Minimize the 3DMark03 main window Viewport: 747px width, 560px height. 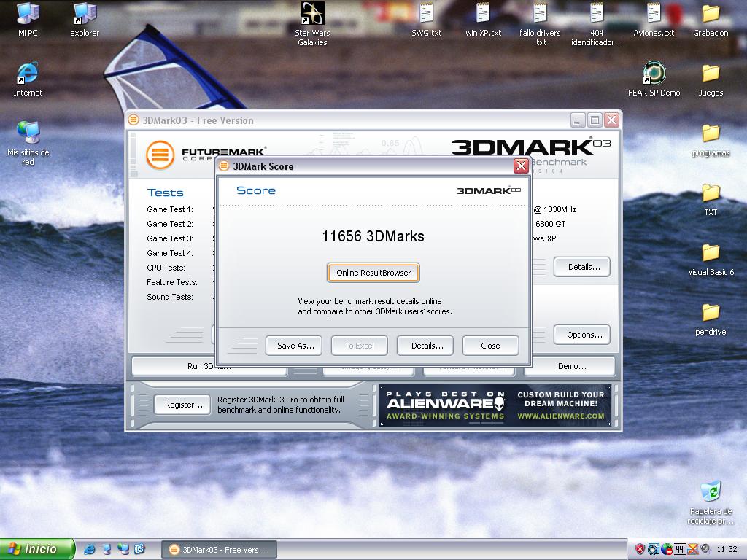pyautogui.click(x=578, y=120)
